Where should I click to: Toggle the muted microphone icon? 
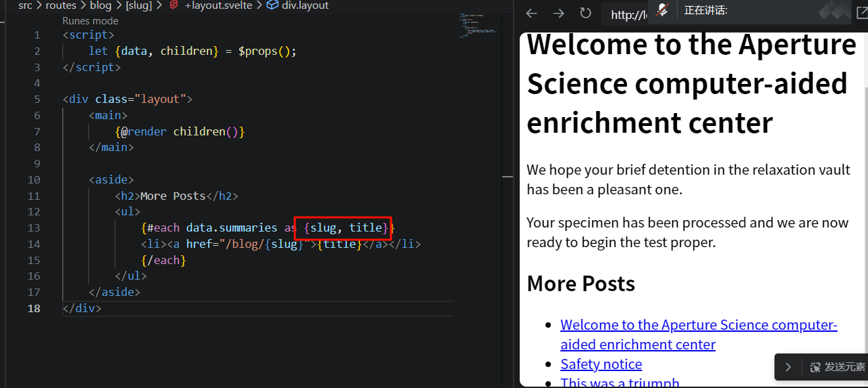point(663,10)
